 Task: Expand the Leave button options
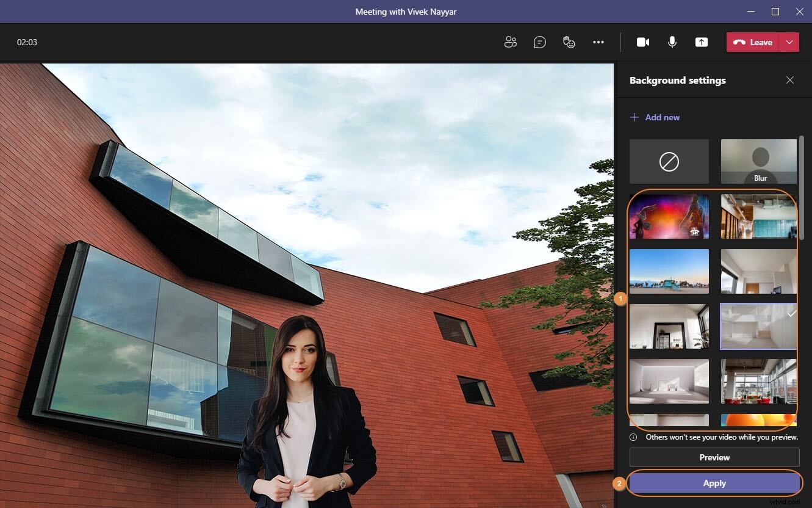(790, 42)
